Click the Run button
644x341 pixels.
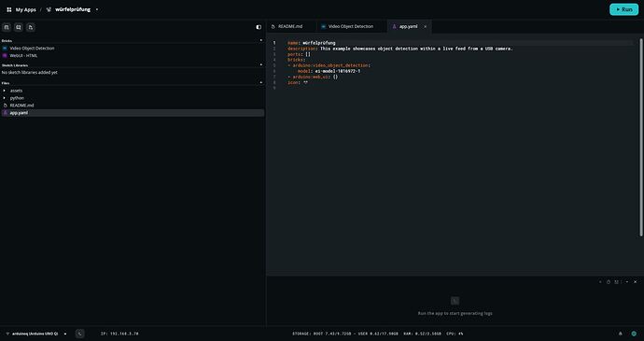click(623, 9)
